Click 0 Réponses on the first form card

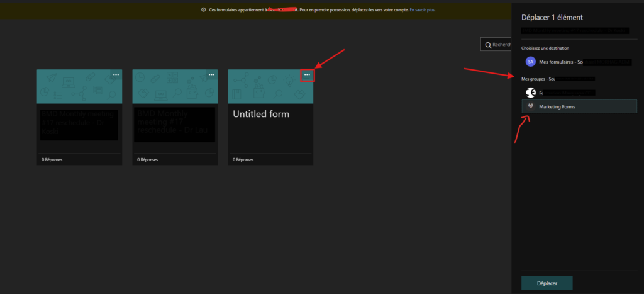coord(52,160)
